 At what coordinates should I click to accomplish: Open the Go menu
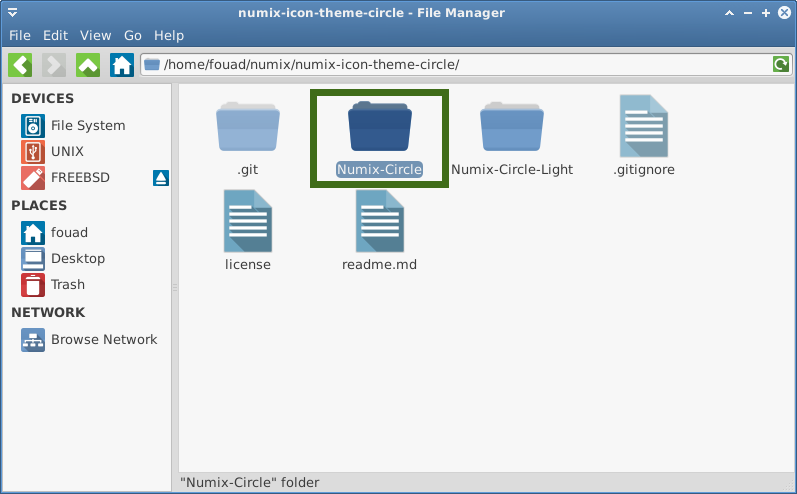pyautogui.click(x=133, y=36)
